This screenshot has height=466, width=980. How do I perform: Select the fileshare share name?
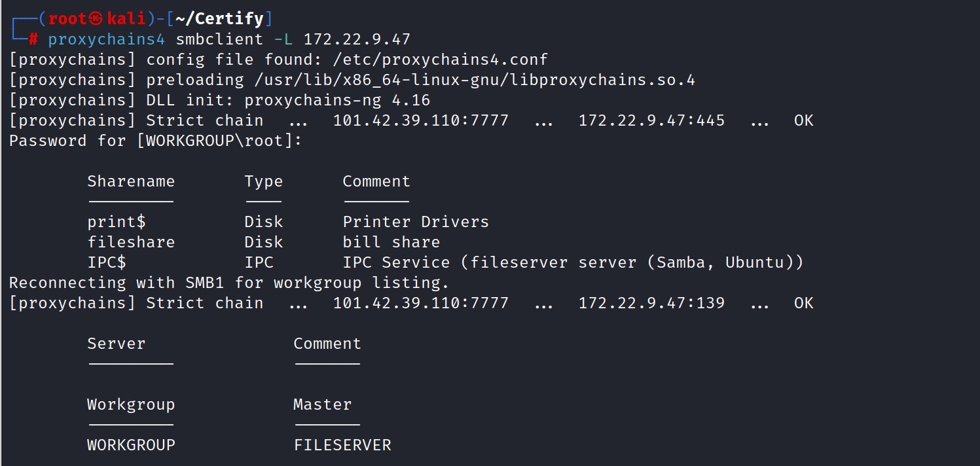click(131, 242)
